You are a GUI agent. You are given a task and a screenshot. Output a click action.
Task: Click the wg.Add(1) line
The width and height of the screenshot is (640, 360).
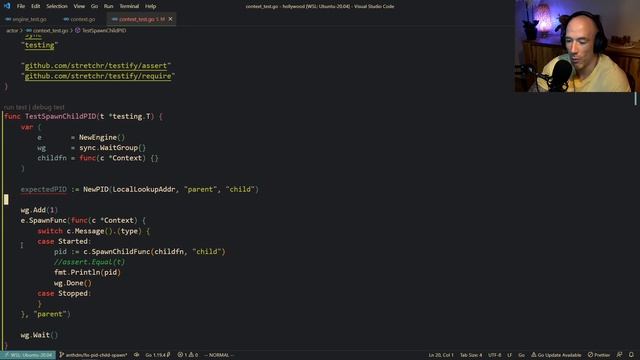[39, 210]
